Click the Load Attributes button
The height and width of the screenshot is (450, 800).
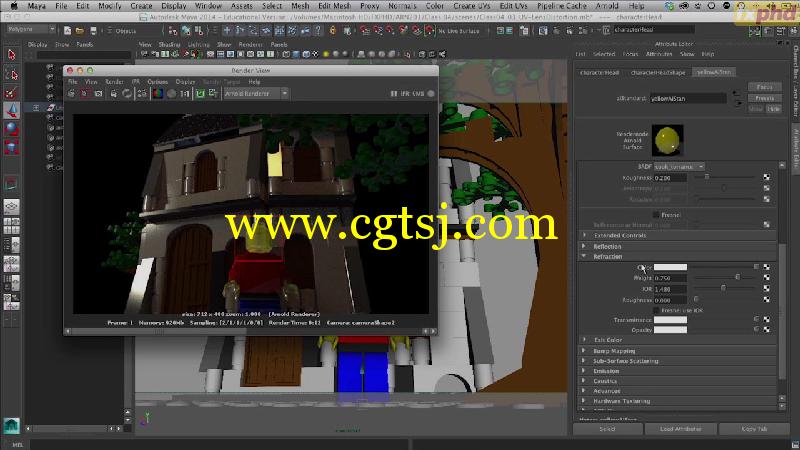tap(681, 429)
